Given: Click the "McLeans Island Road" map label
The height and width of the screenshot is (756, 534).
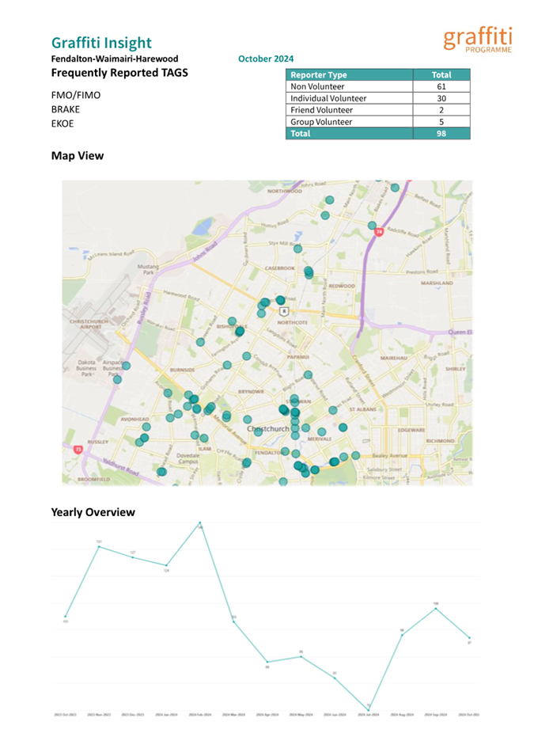Looking at the screenshot, I should click(x=112, y=254).
